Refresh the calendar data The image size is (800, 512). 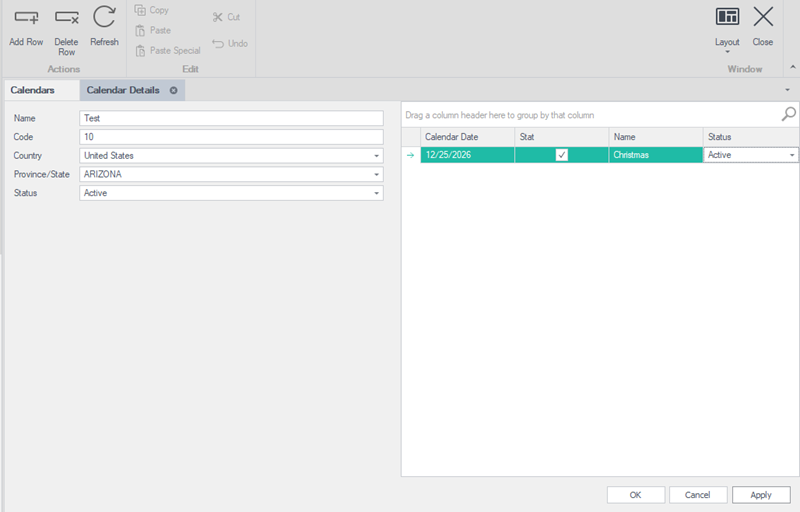coord(104,17)
